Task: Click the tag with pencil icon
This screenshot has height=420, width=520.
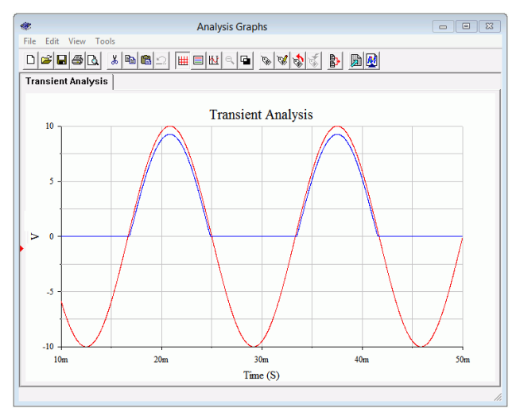Action: [282, 60]
